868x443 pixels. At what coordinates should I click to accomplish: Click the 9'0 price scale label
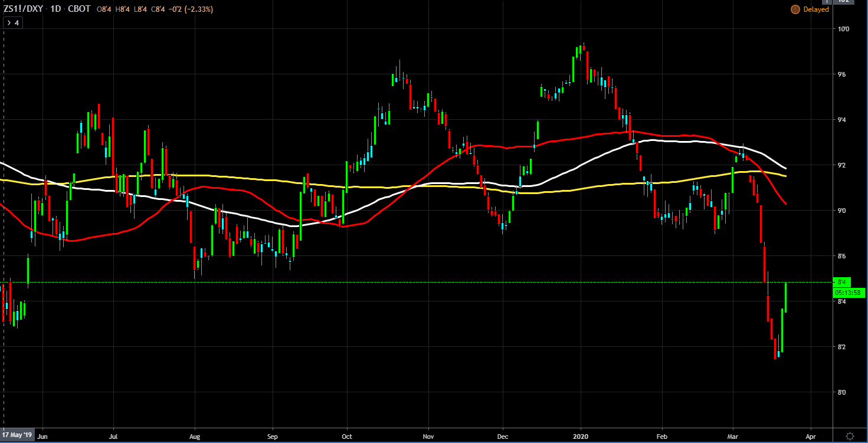coord(843,211)
